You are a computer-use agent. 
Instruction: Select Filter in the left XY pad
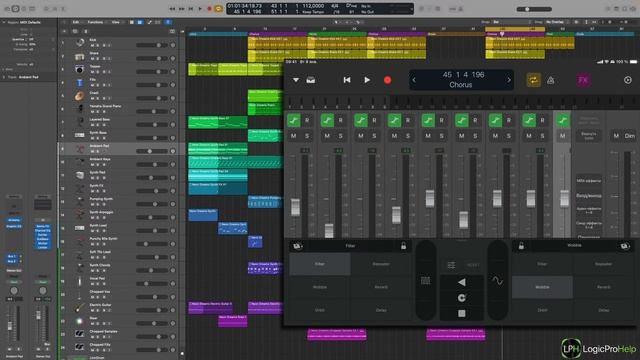[x=320, y=264]
